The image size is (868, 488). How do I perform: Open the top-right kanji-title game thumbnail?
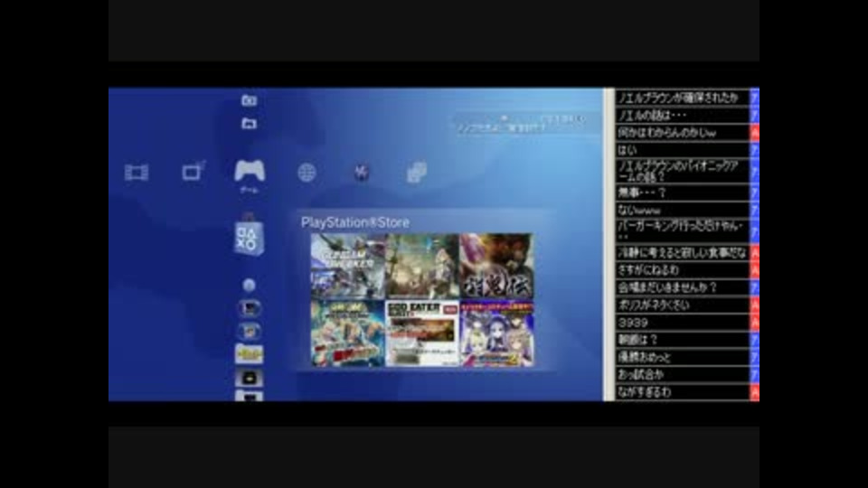(x=496, y=266)
